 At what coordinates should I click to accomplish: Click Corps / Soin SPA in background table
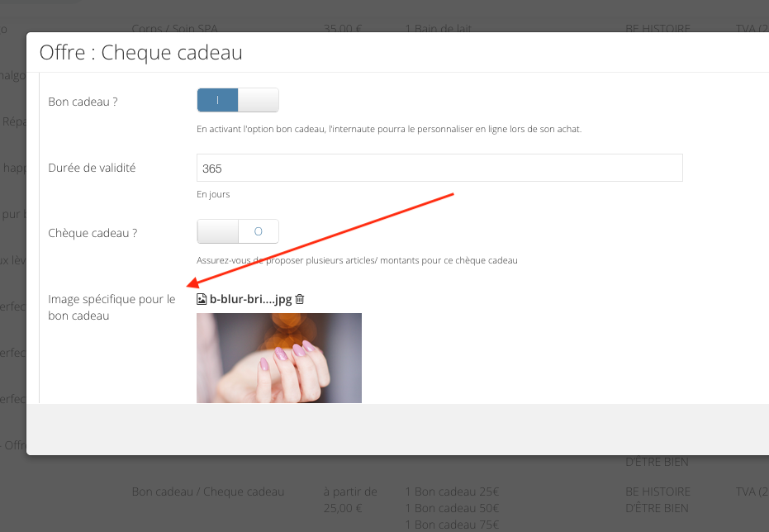pyautogui.click(x=174, y=28)
